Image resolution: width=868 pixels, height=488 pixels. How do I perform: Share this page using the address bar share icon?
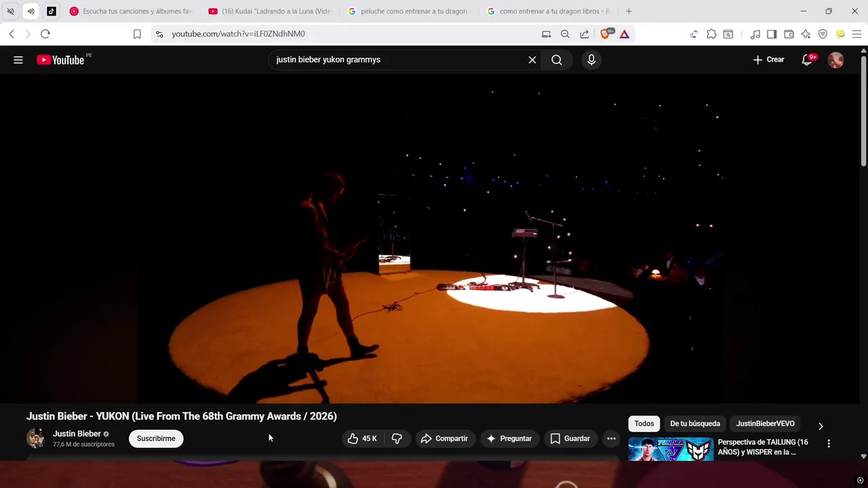(x=585, y=34)
